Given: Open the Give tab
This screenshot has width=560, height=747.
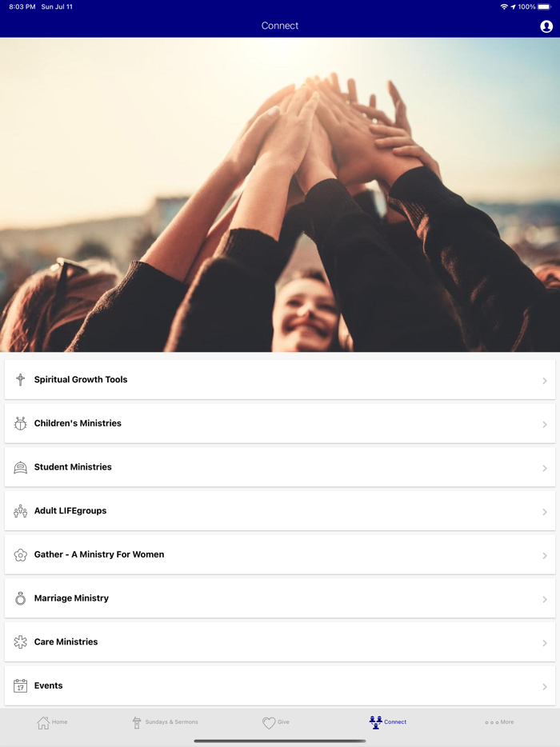Looking at the screenshot, I should tap(276, 722).
